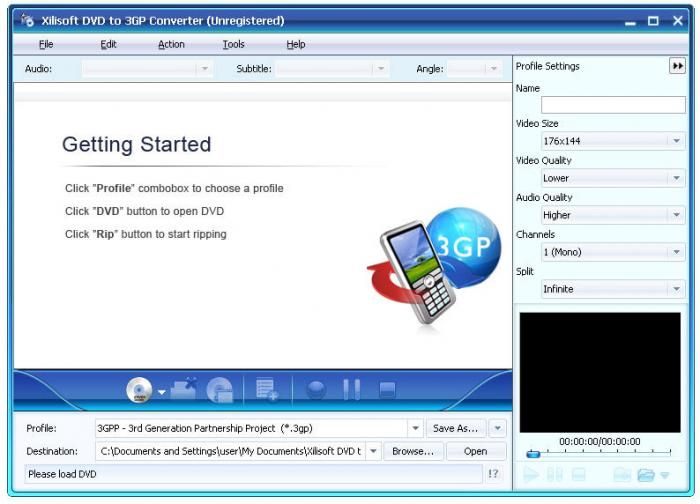This screenshot has width=700, height=504.
Task: Click the '!?' help icon by status bar
Action: tap(493, 474)
